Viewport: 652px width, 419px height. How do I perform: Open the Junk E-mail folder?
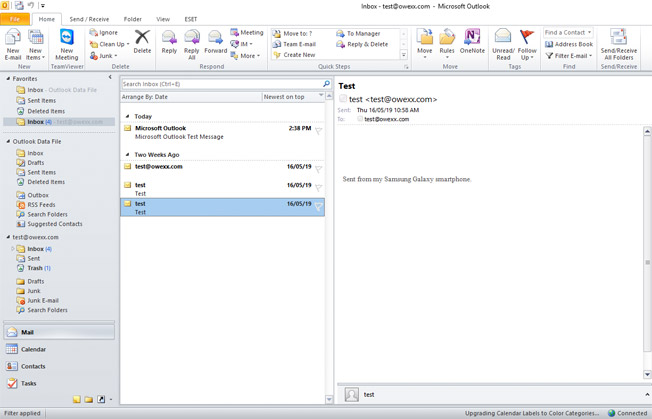(37, 301)
